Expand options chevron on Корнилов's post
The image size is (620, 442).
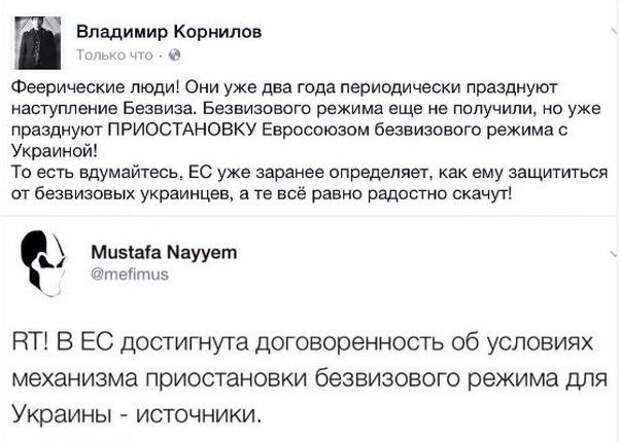614,31
